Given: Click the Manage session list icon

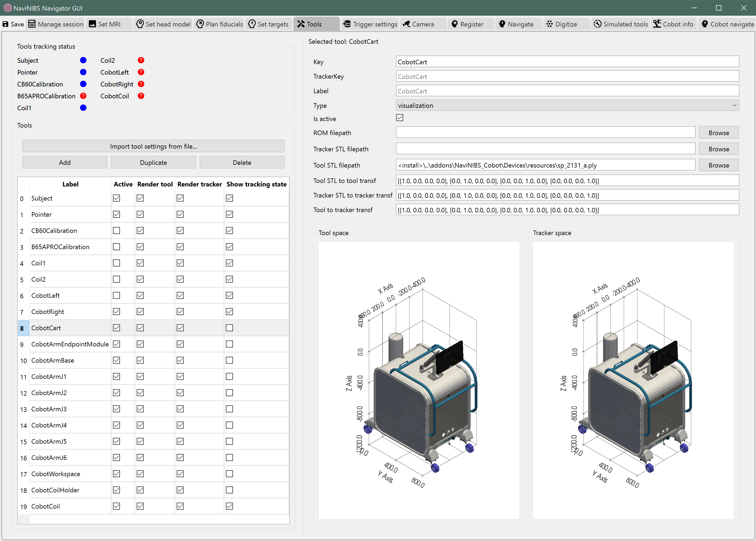Looking at the screenshot, I should (x=32, y=24).
